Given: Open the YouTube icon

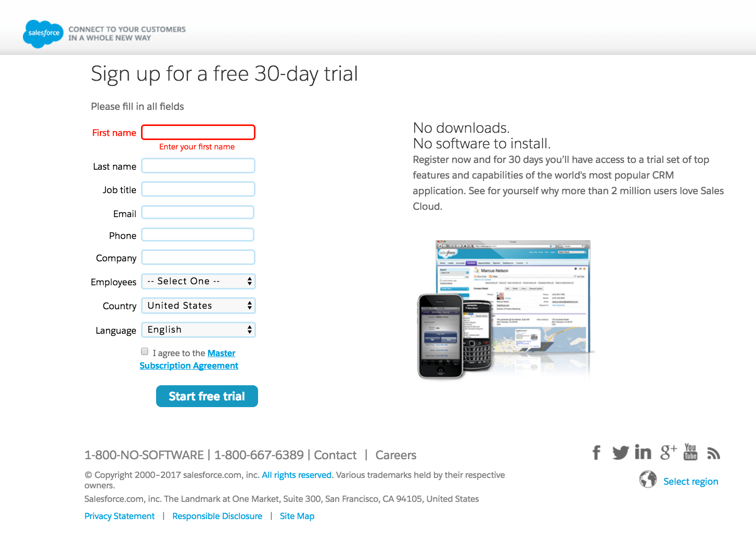Looking at the screenshot, I should pyautogui.click(x=690, y=452).
